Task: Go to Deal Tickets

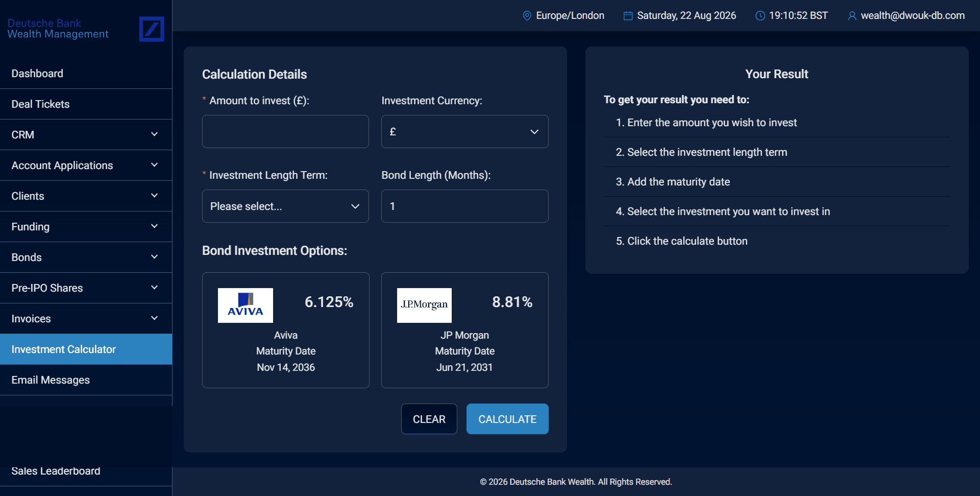Action: tap(86, 104)
